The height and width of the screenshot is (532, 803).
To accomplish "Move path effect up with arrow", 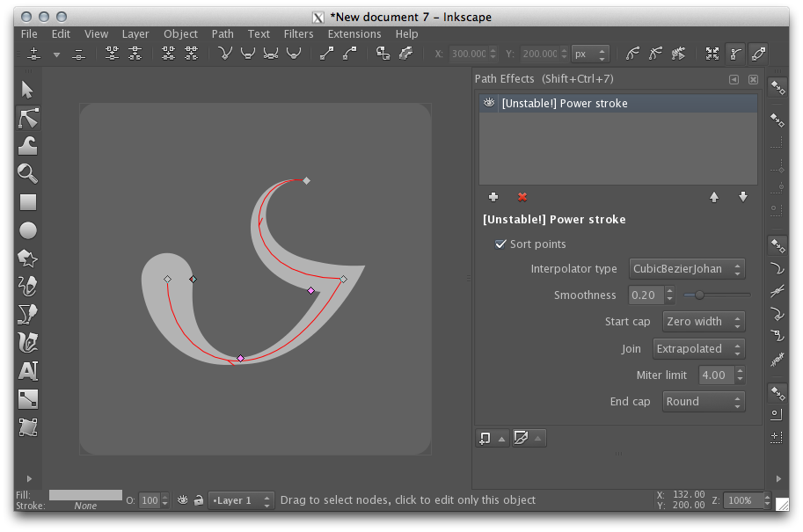I will [x=714, y=197].
